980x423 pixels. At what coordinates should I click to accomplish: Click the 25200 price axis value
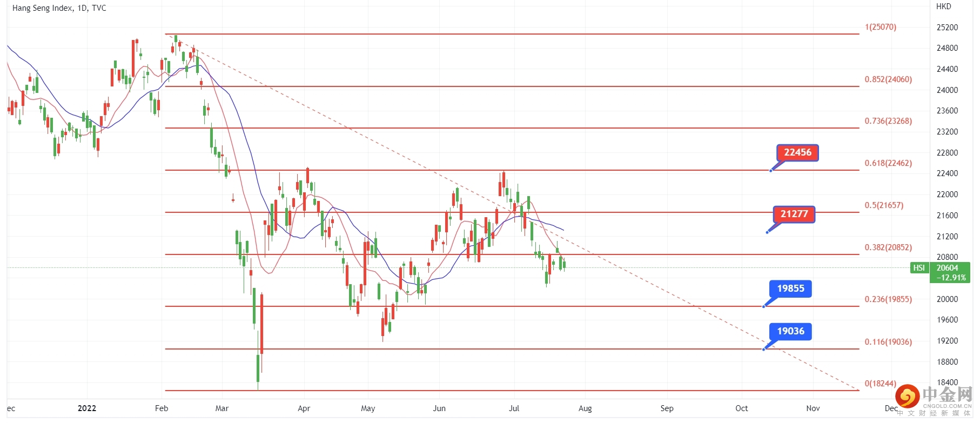click(947, 28)
